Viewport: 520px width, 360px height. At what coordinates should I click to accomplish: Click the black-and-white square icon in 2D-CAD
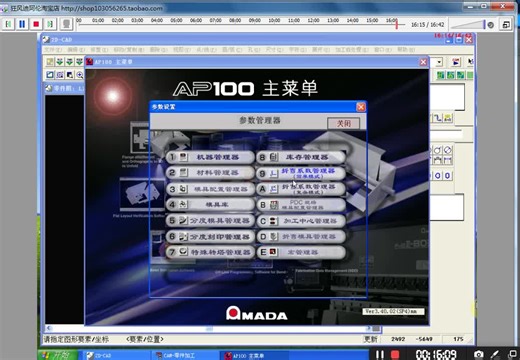pyautogui.click(x=70, y=75)
